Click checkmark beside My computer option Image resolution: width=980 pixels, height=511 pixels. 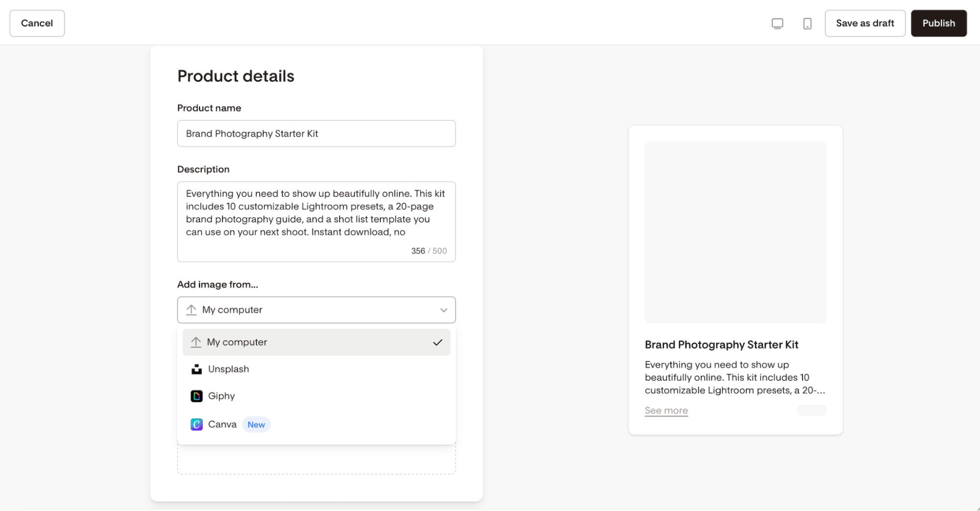(x=438, y=342)
